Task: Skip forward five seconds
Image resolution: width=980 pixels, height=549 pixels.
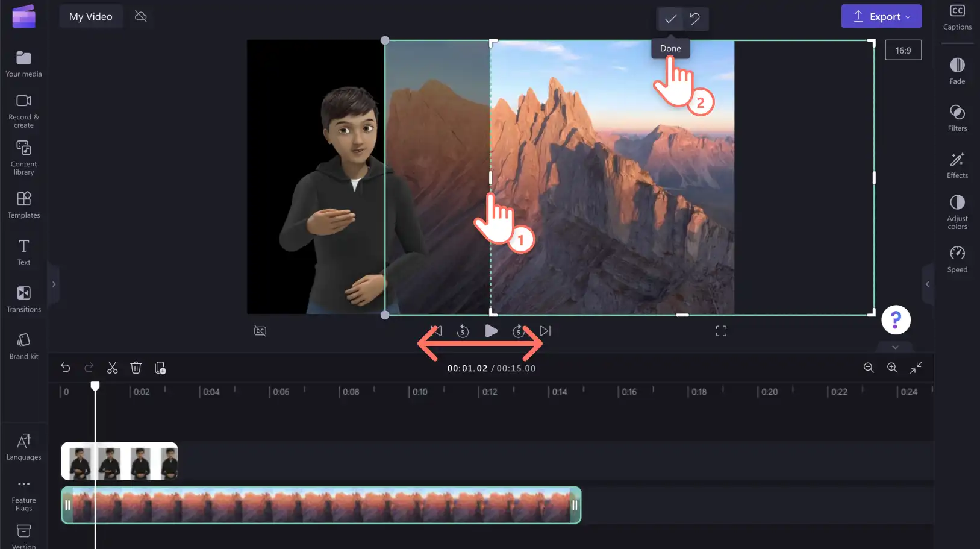Action: click(x=519, y=331)
